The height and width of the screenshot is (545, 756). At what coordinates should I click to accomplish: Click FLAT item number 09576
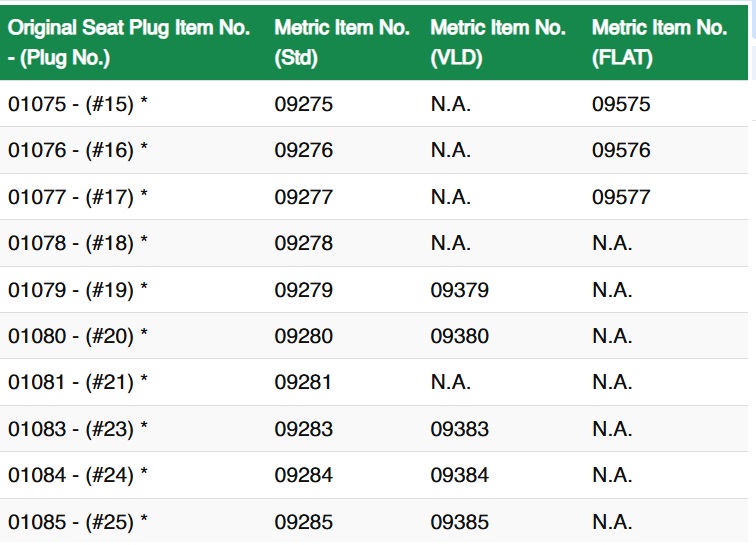click(621, 151)
